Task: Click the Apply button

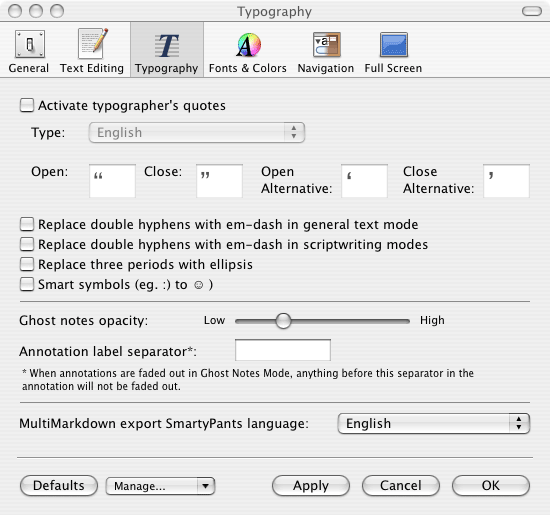Action: [x=311, y=486]
